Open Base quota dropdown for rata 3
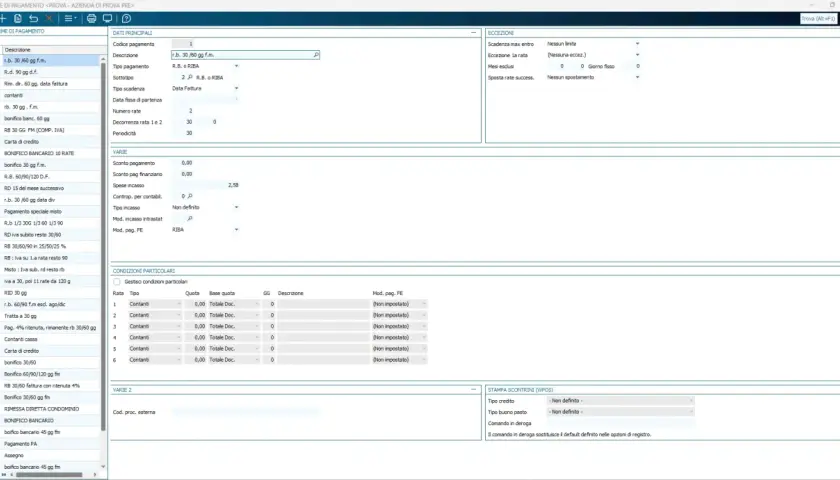This screenshot has height=480, width=840. 257,326
